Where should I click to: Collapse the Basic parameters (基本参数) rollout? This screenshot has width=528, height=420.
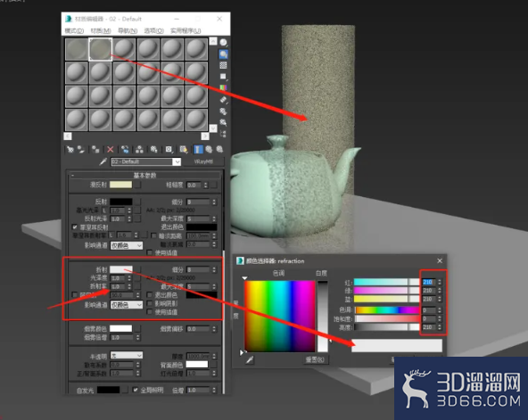tap(144, 176)
